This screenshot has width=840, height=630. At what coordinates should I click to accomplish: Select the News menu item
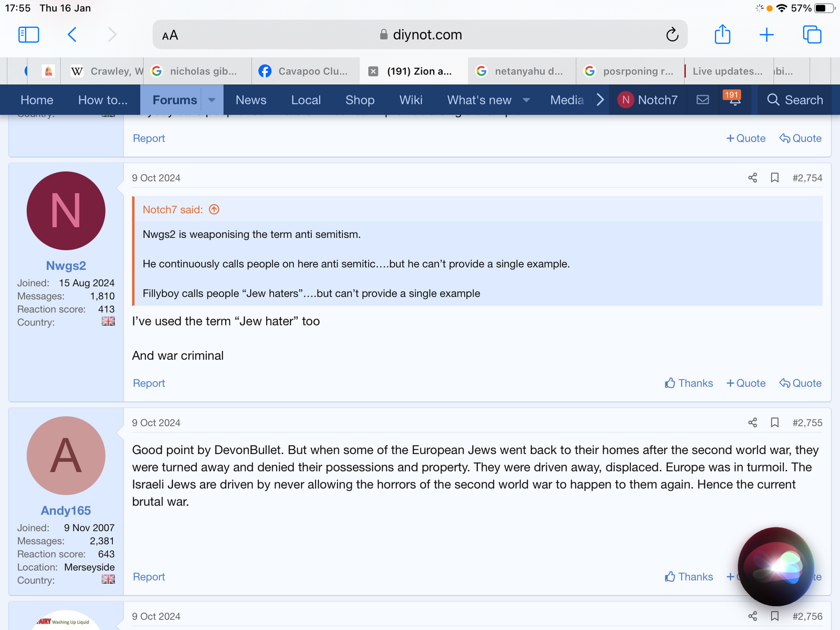(x=251, y=100)
